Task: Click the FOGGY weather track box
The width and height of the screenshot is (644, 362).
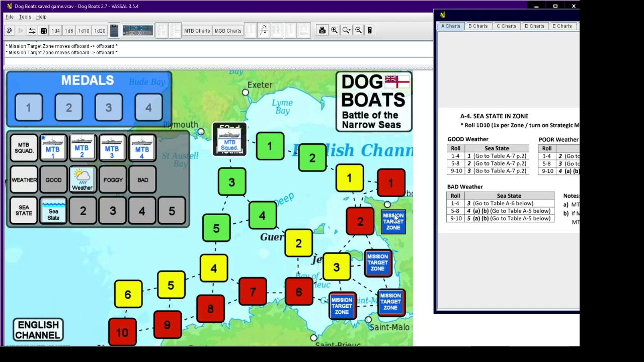Action: (113, 180)
